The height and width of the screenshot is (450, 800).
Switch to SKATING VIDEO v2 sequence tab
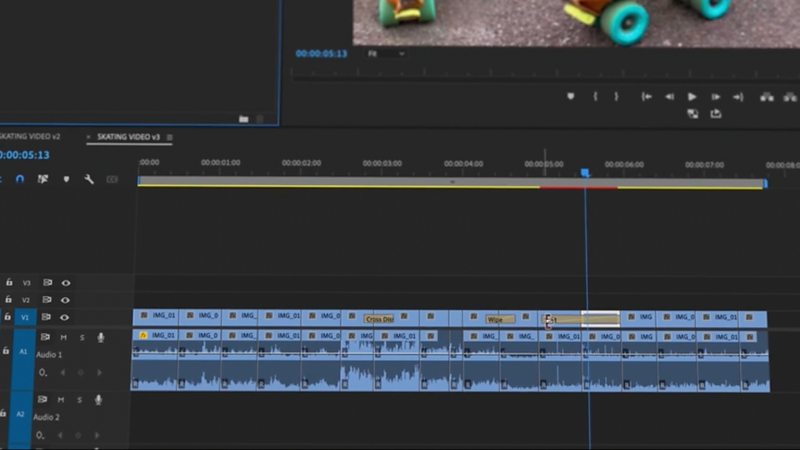pos(30,136)
